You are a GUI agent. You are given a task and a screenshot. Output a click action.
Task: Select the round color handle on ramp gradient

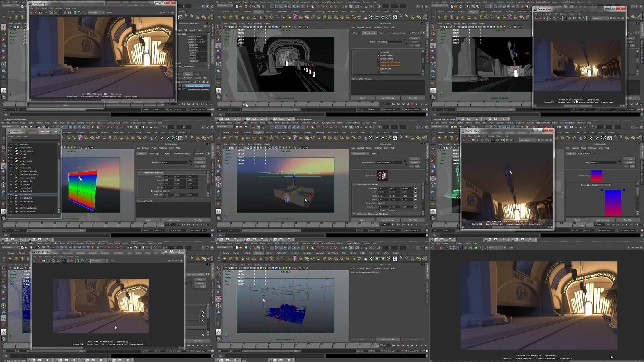point(601,190)
